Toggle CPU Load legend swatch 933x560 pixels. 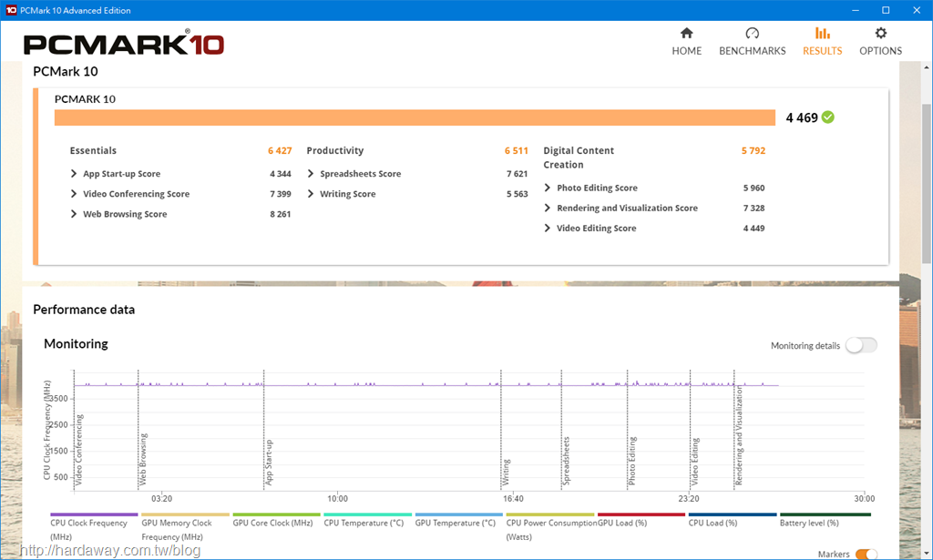click(x=733, y=514)
